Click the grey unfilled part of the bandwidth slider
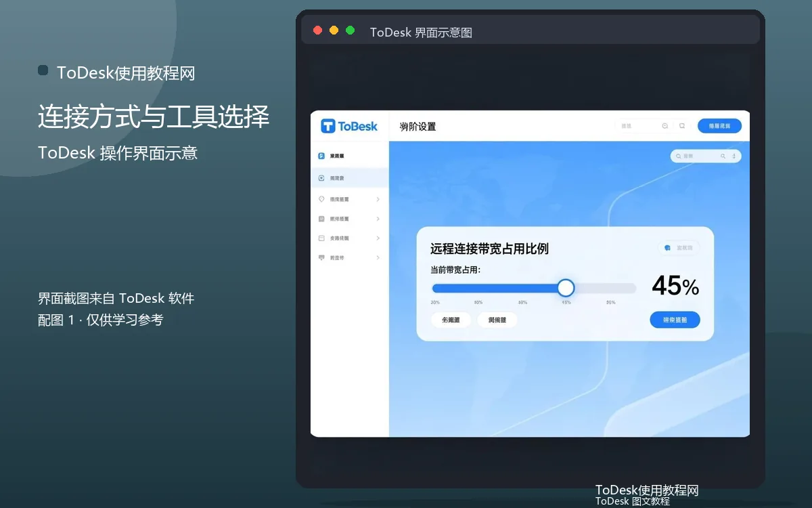 tap(606, 288)
